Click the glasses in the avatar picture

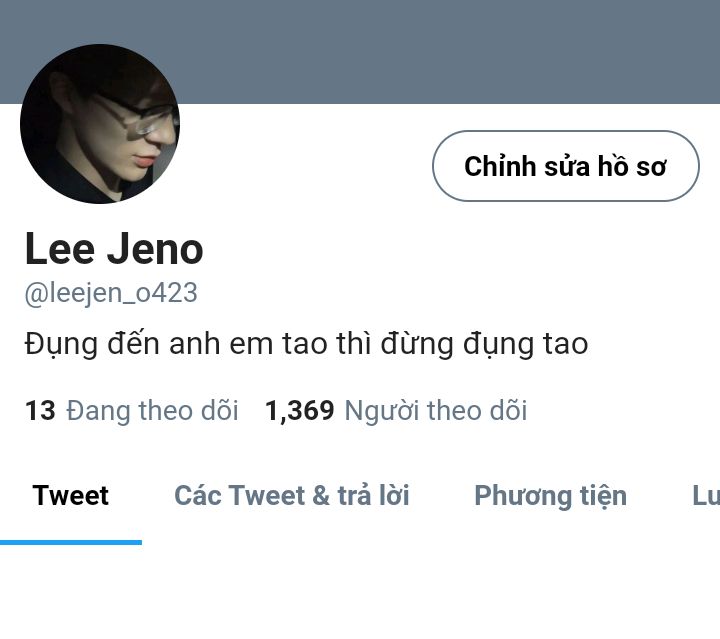[135, 115]
